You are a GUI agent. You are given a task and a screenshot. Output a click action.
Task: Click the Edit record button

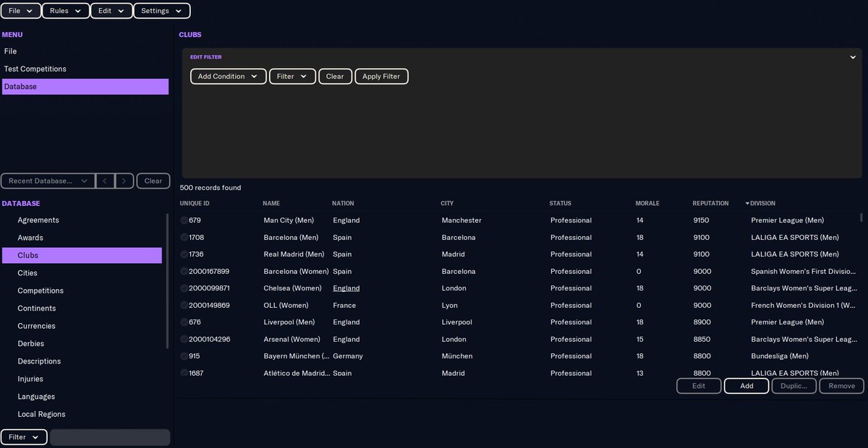[699, 386]
